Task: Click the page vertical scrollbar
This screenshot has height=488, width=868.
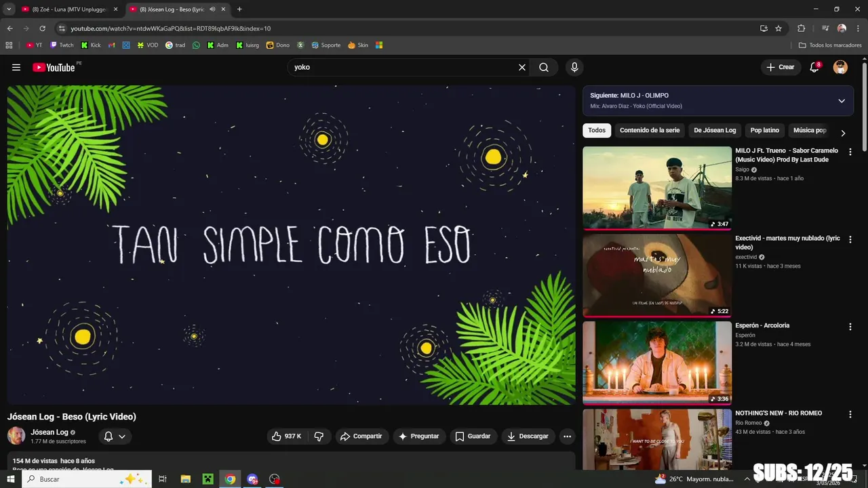Action: click(x=865, y=108)
